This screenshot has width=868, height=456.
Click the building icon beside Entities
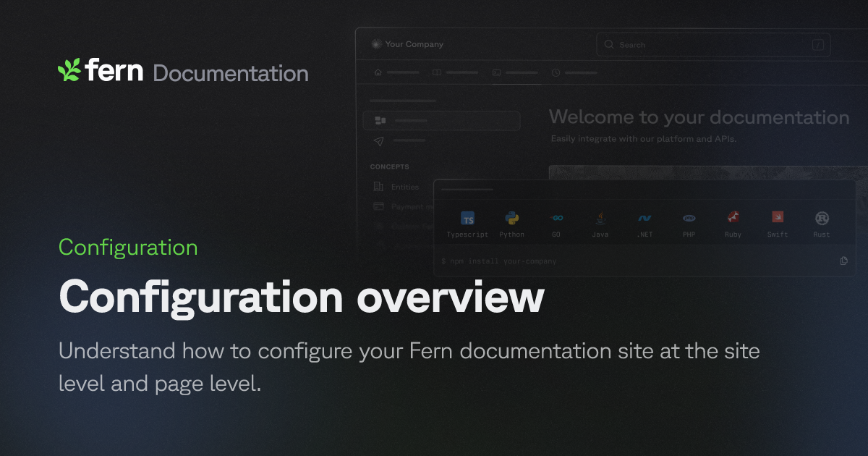point(378,187)
